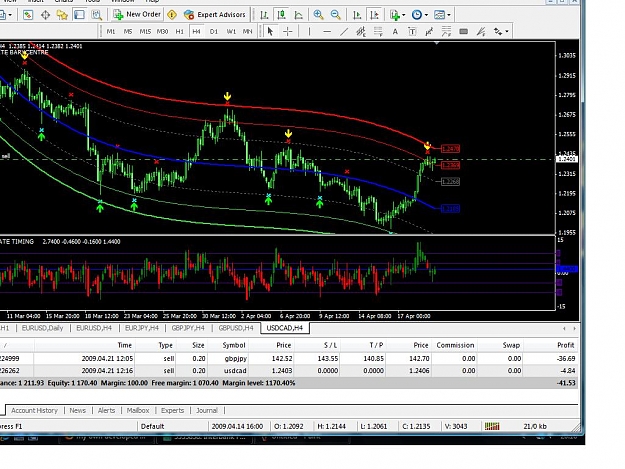Viewport: 625px width, 469px height.
Task: Select the M1 timeframe
Action: [111, 31]
